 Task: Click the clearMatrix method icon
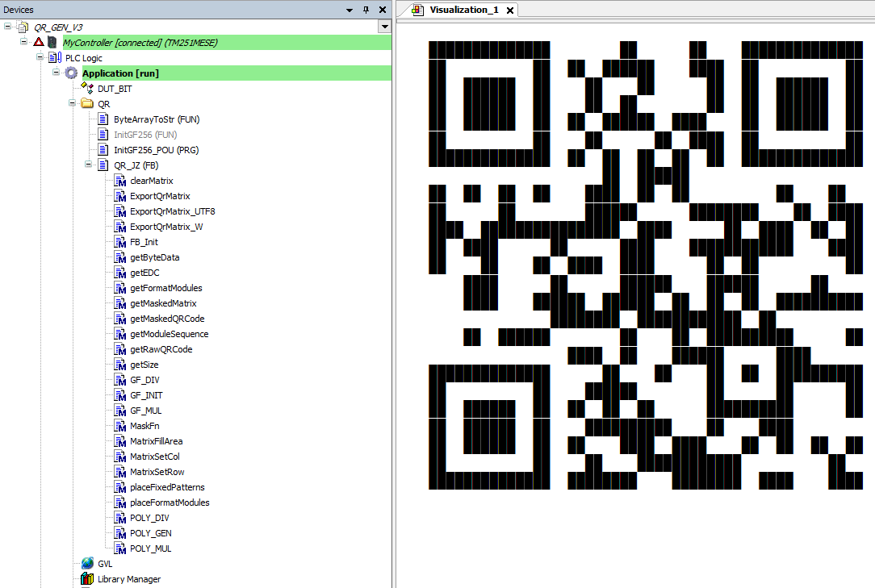(x=120, y=181)
